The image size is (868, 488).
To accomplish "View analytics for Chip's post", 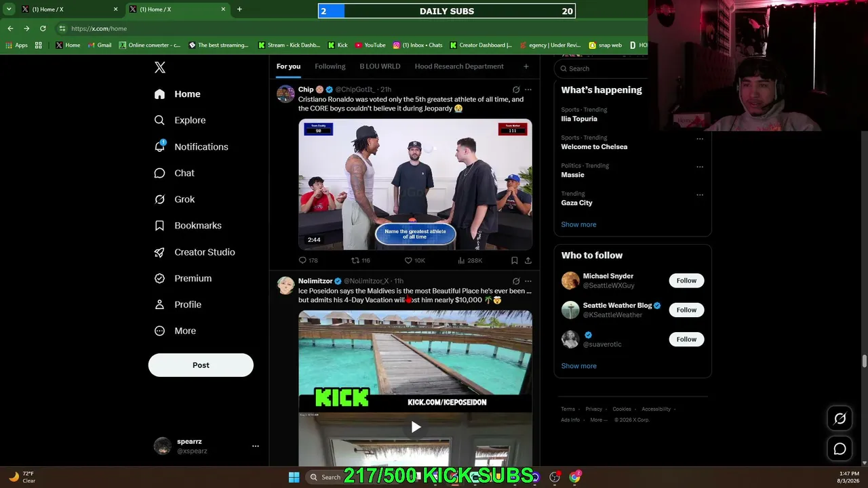I will click(x=470, y=260).
